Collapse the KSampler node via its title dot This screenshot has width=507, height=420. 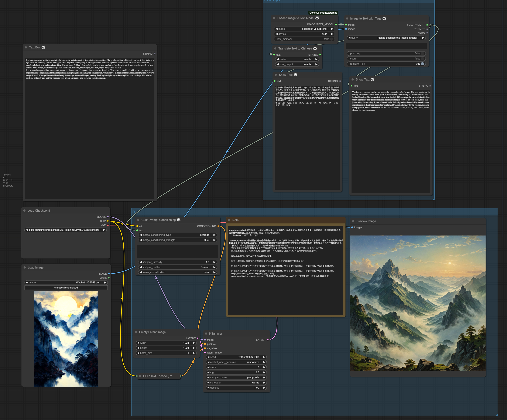tap(206, 334)
